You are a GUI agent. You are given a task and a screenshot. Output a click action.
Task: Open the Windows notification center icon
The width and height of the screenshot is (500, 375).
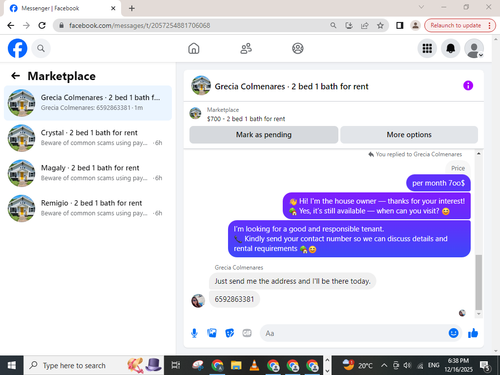pos(485,366)
